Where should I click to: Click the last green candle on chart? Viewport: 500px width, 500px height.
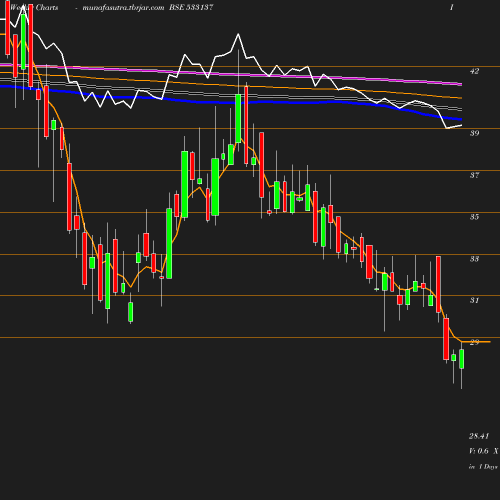(461, 359)
